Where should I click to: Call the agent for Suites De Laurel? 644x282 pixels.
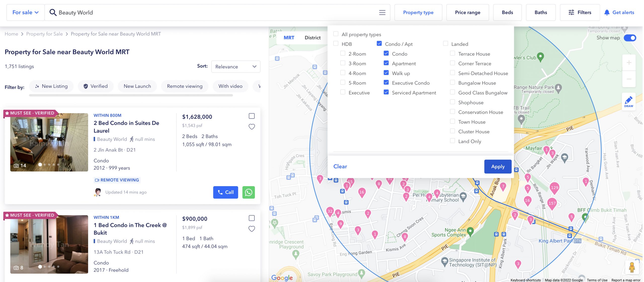[226, 192]
